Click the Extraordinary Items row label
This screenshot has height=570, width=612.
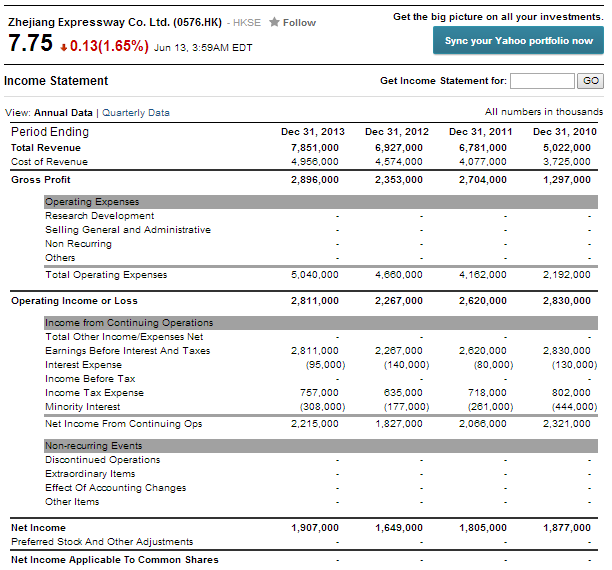(x=90, y=474)
